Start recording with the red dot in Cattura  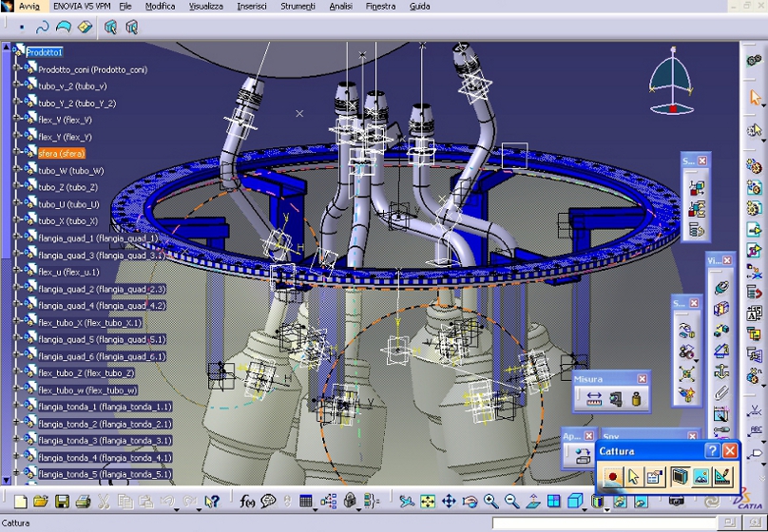point(612,476)
